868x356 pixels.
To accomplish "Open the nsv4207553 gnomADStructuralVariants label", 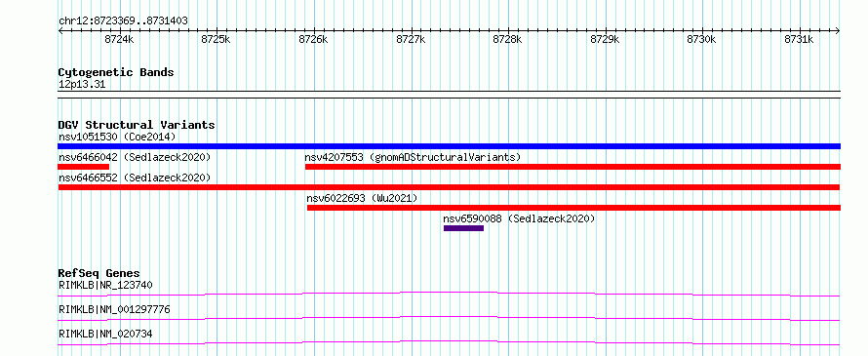I will (x=413, y=157).
